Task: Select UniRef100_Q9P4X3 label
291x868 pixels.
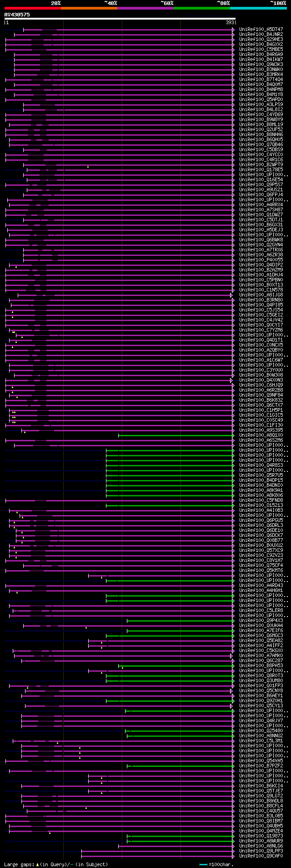Action: (x=261, y=621)
